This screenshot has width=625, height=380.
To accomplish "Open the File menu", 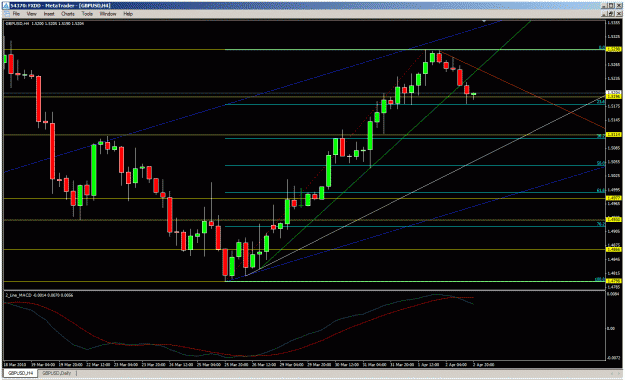I will [16, 14].
